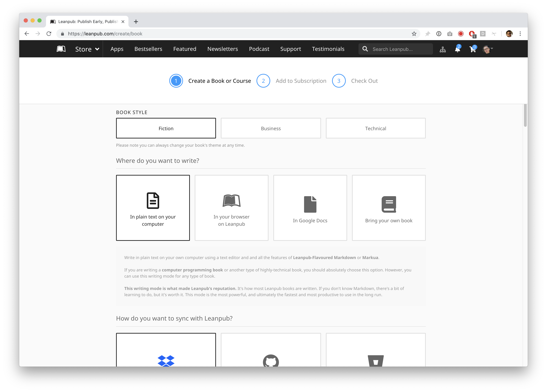Click 'Where do you want to write?' heading
This screenshot has width=547, height=392.
(157, 160)
